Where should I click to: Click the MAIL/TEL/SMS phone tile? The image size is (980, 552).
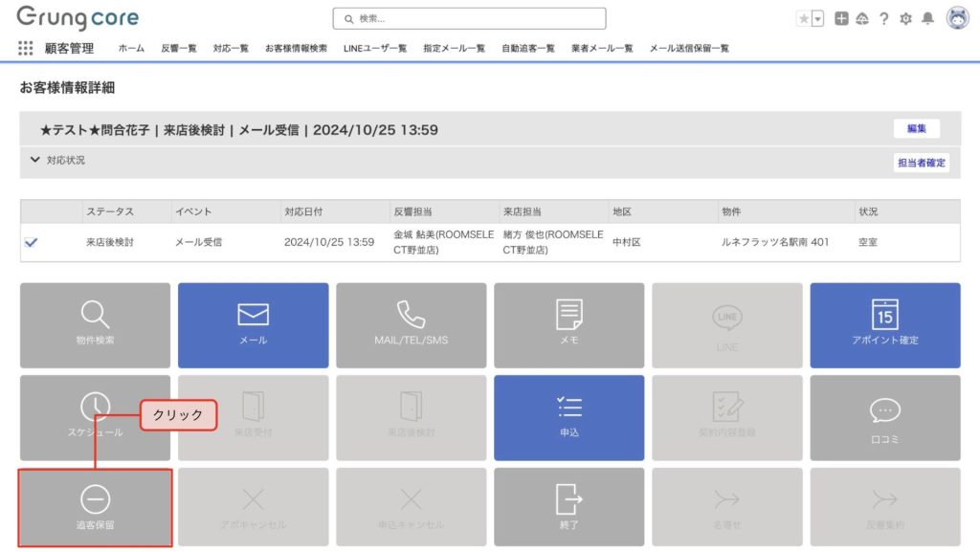(x=411, y=325)
